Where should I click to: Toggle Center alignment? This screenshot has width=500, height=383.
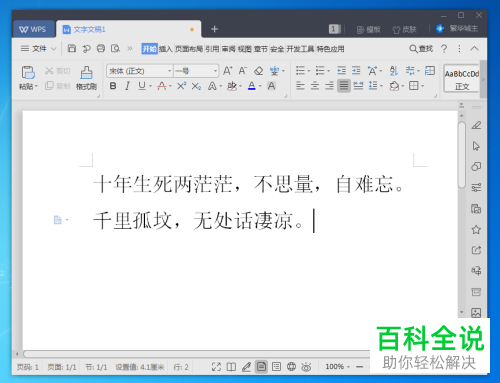(x=315, y=86)
